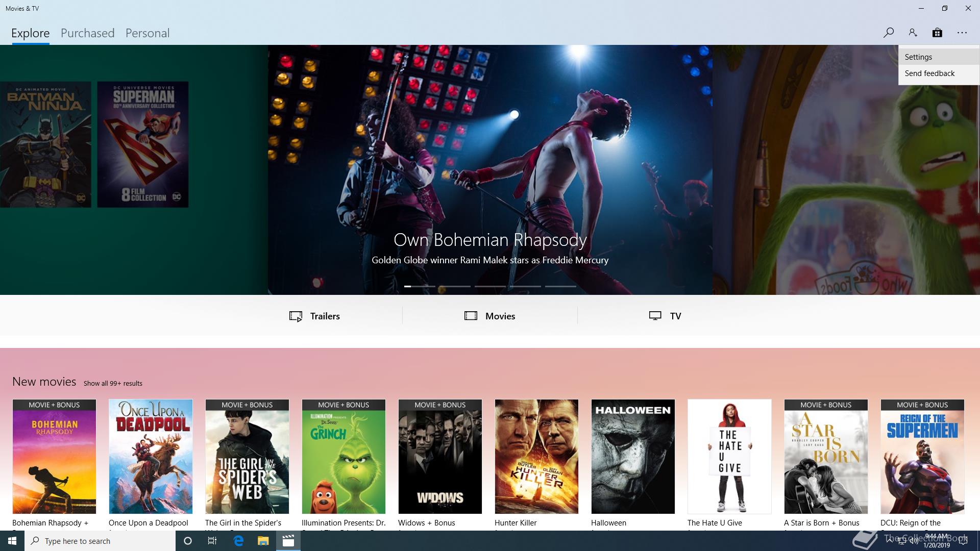Open A Star is Born + Bonus poster
Viewport: 980px width, 551px height.
click(x=826, y=457)
